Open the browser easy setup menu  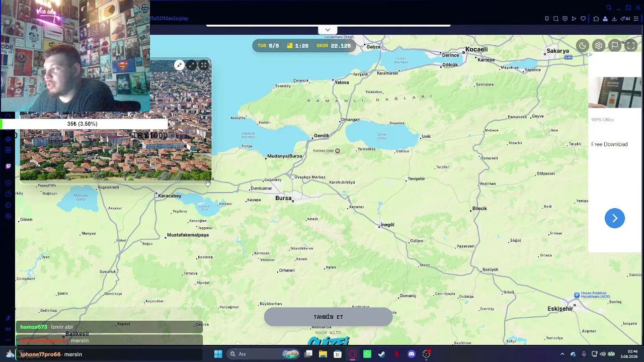coord(636,19)
